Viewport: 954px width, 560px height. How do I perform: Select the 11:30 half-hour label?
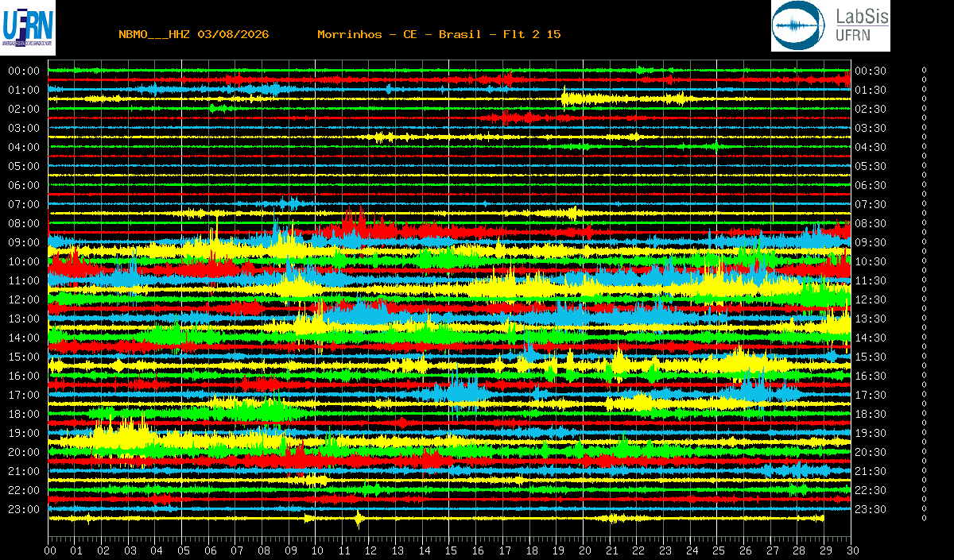[870, 280]
